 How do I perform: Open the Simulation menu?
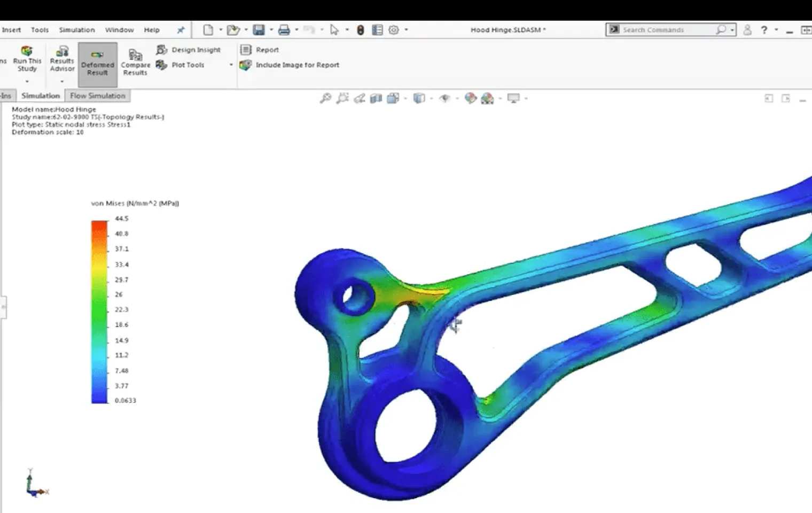click(x=76, y=30)
